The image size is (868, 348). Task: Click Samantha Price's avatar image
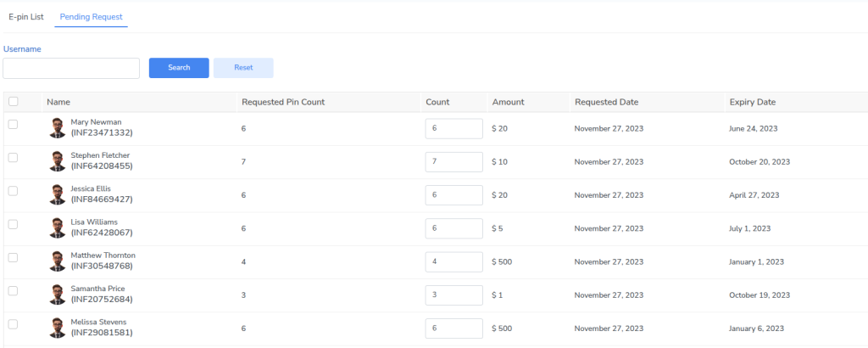57,294
